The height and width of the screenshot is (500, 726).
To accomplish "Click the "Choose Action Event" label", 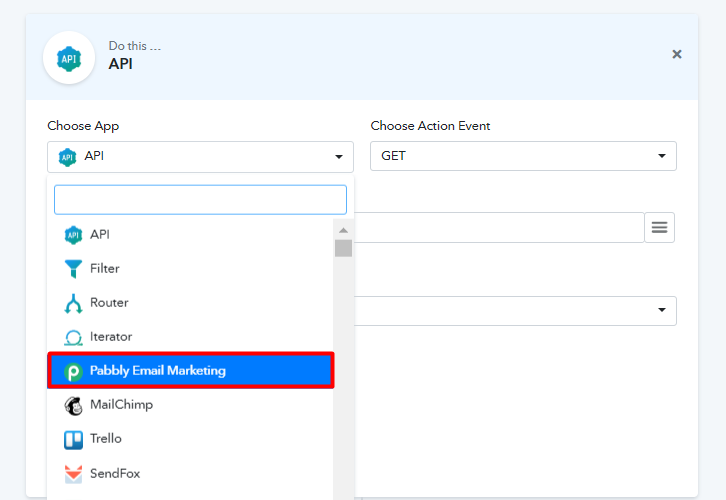I will click(430, 126).
